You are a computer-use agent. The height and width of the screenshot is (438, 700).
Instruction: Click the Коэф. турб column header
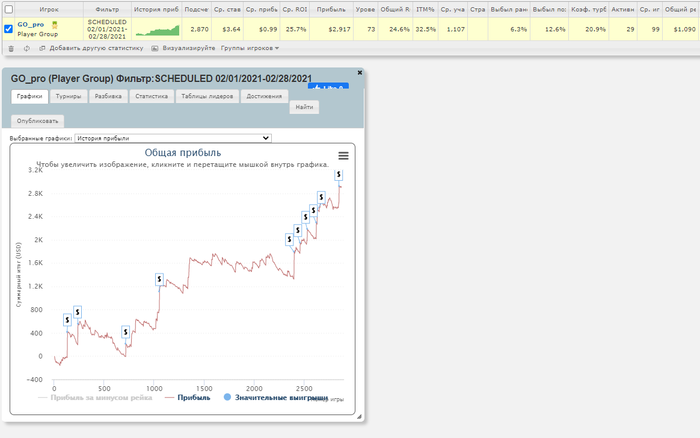588,9
